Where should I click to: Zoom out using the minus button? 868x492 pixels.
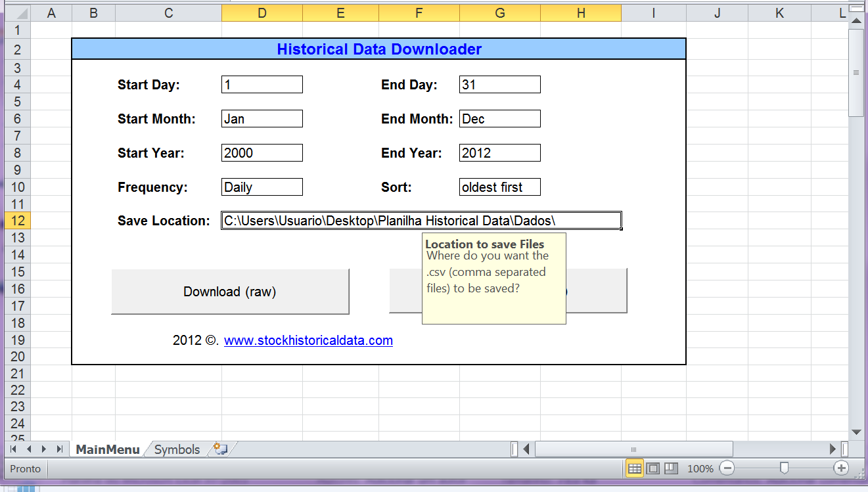click(727, 468)
